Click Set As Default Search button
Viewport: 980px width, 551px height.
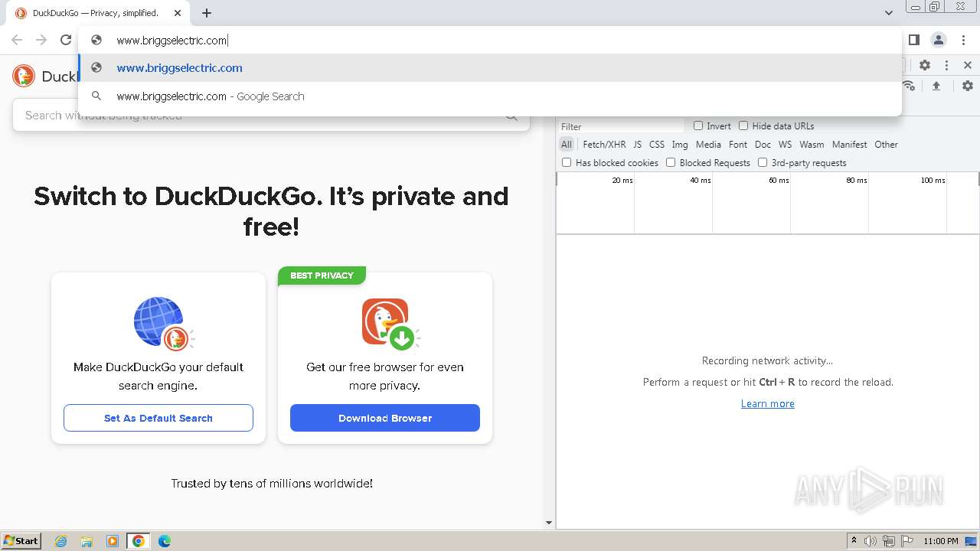point(158,418)
